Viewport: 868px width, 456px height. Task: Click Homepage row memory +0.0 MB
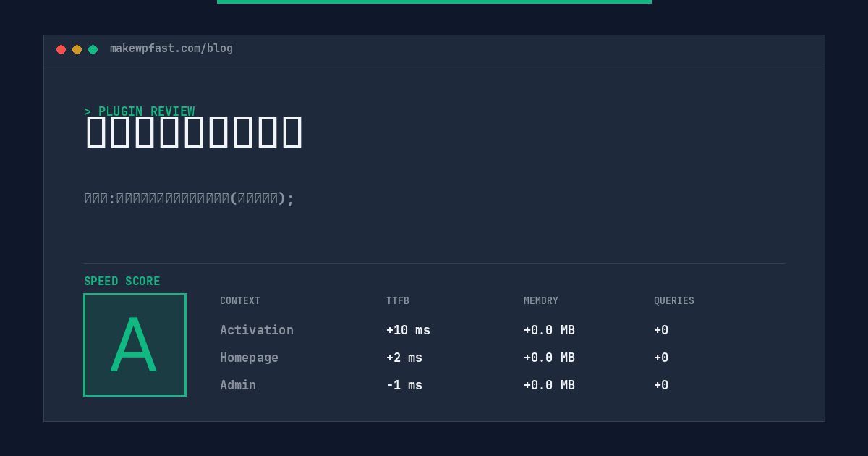(549, 358)
